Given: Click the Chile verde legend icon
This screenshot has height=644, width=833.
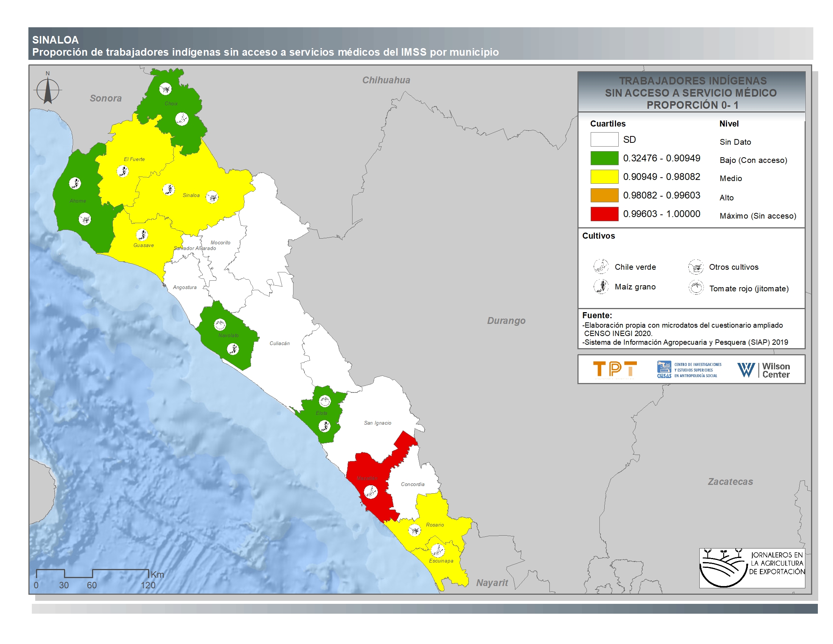Looking at the screenshot, I should (x=601, y=266).
